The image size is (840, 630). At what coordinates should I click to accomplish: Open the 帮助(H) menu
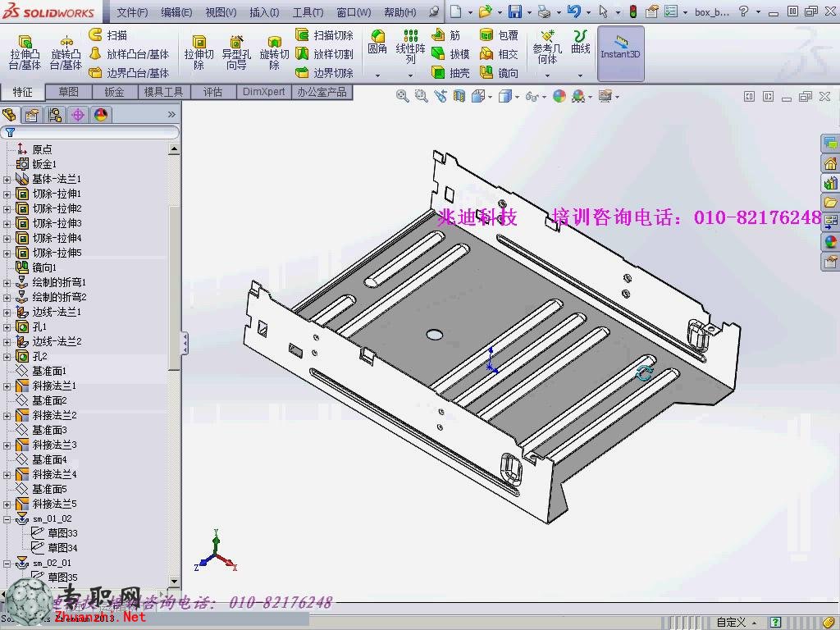coord(399,11)
